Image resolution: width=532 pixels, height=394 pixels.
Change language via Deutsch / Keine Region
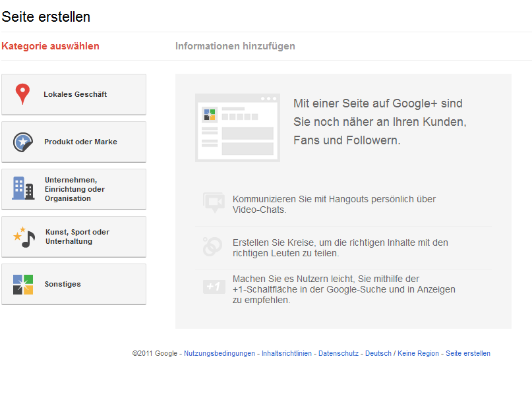click(402, 353)
